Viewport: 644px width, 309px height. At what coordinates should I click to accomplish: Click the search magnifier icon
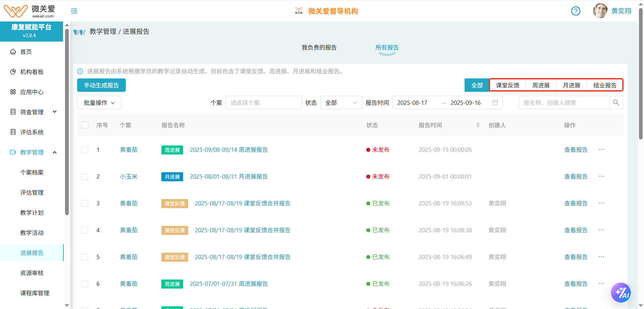coord(616,103)
